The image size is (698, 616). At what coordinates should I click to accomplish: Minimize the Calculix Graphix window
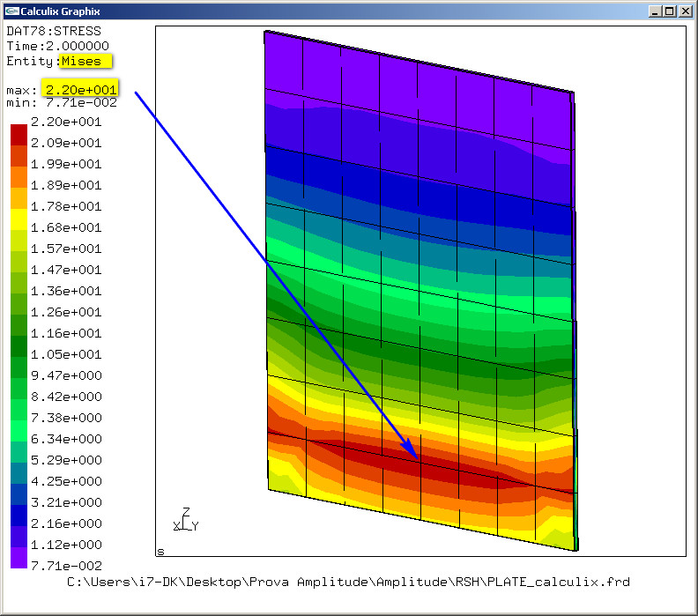(654, 11)
